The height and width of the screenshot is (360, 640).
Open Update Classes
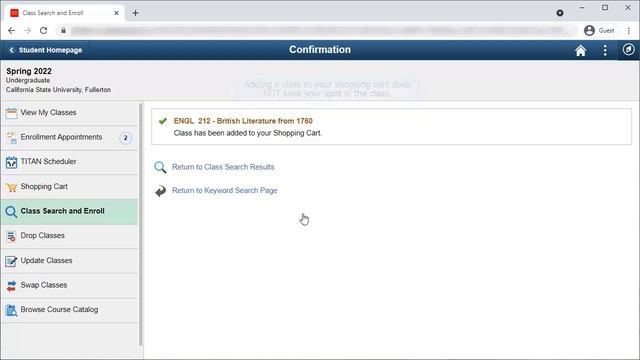(70, 261)
